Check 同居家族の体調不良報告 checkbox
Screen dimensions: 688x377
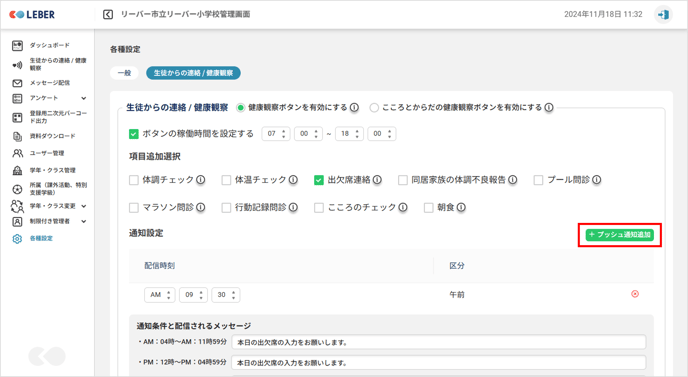(403, 180)
